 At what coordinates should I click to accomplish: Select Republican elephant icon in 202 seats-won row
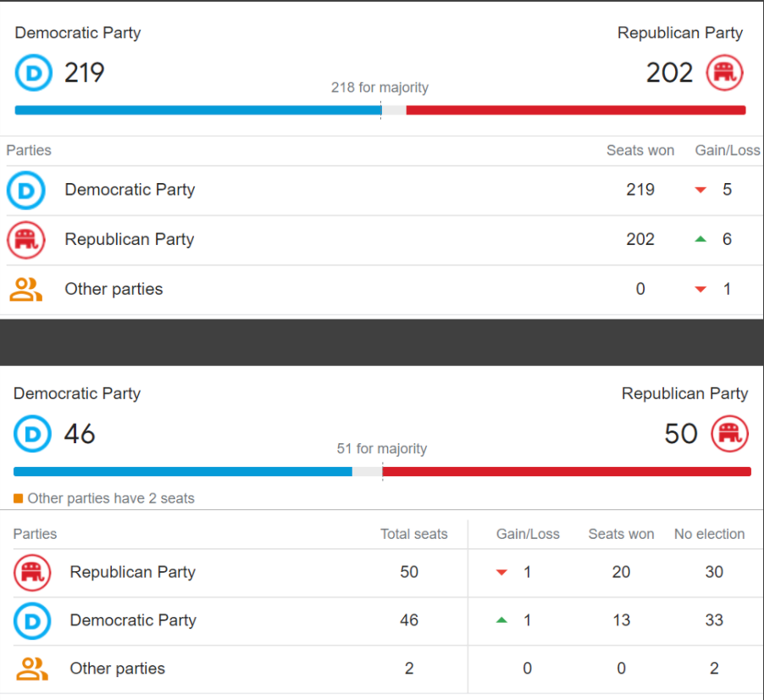click(25, 240)
